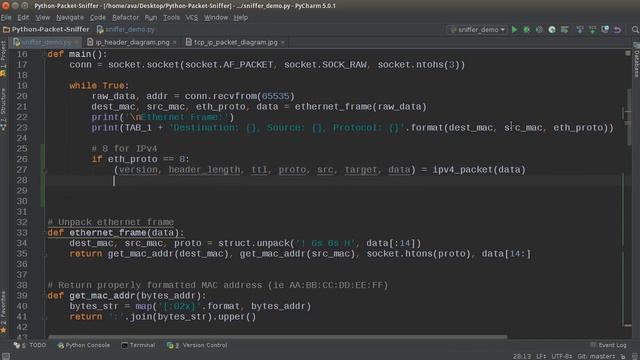Place cursor on 'def main():' line

77,54
